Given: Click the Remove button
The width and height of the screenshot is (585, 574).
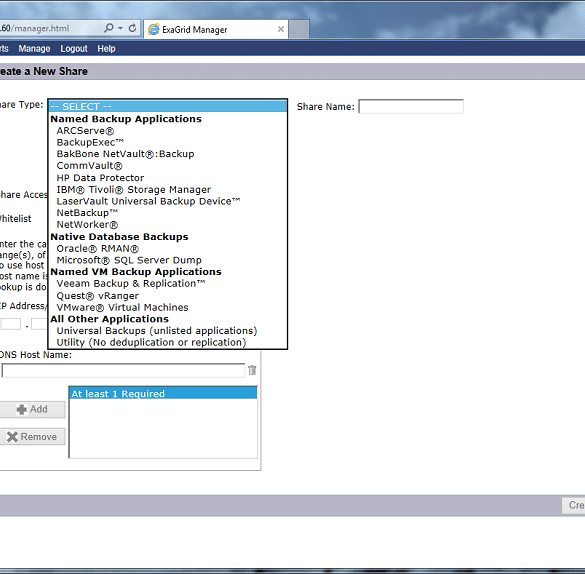Looking at the screenshot, I should coord(32,437).
